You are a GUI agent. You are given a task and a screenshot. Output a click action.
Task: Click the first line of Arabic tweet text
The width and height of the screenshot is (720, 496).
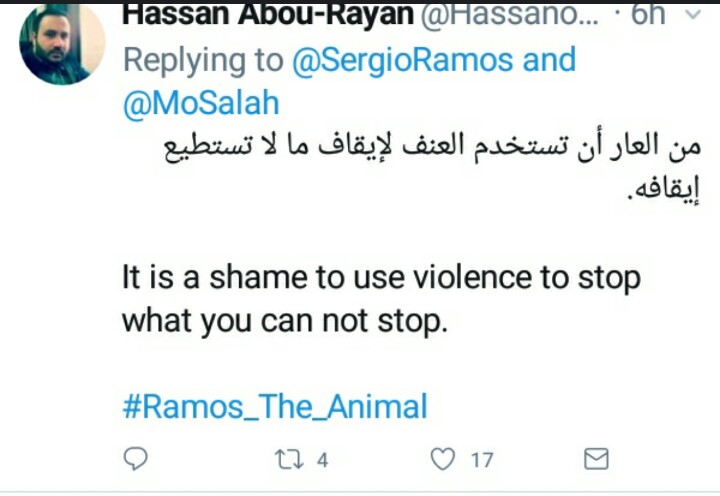pos(432,148)
